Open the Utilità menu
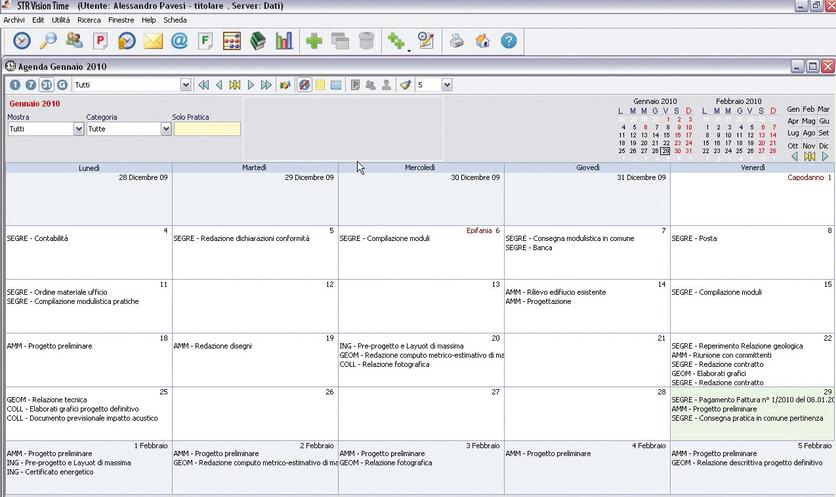The height and width of the screenshot is (497, 836). click(x=61, y=19)
